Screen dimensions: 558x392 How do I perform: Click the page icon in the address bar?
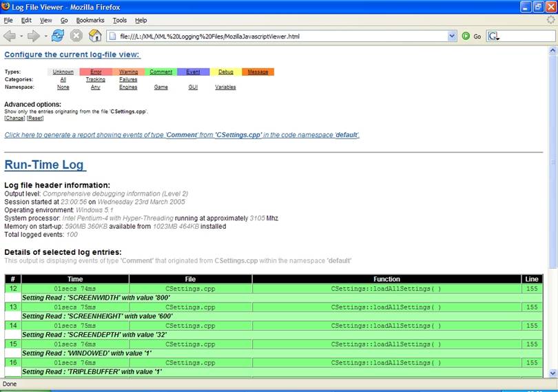112,37
